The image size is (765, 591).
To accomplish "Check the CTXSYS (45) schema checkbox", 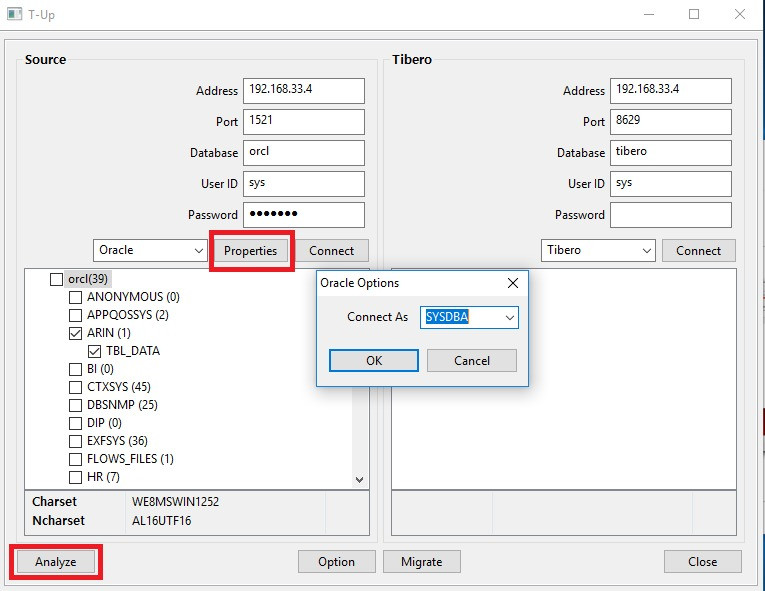I will [75, 387].
